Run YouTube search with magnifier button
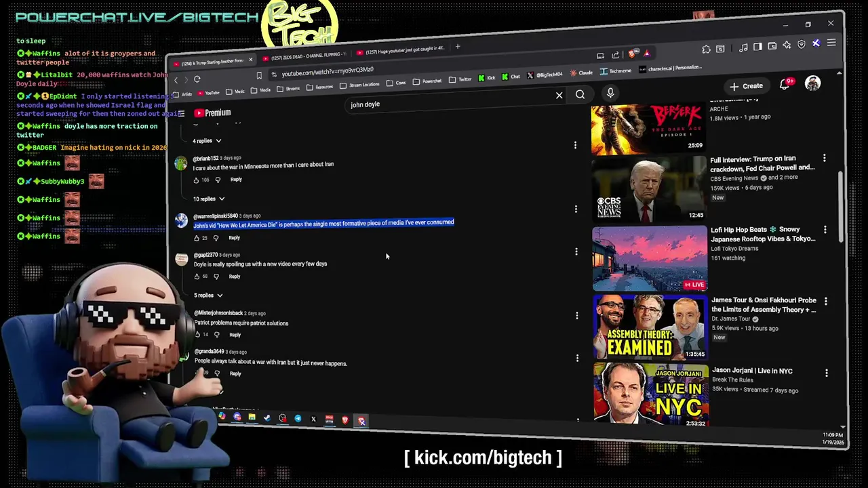868x488 pixels. coord(580,95)
